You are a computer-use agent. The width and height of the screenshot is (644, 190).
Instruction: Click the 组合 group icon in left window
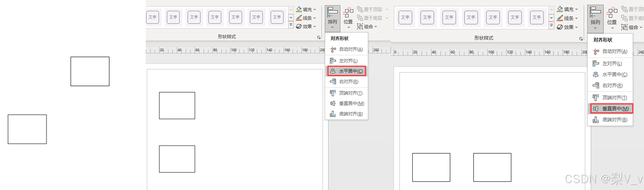[360, 26]
